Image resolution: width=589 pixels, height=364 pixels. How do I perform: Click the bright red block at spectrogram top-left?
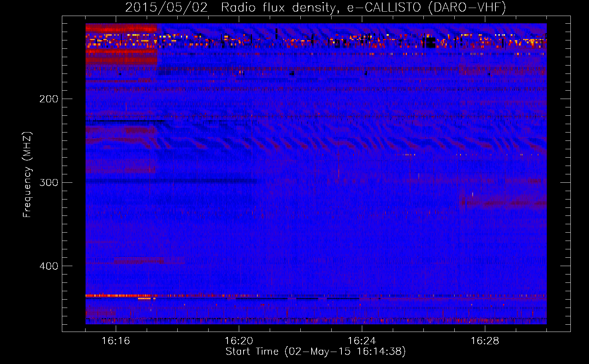[121, 29]
